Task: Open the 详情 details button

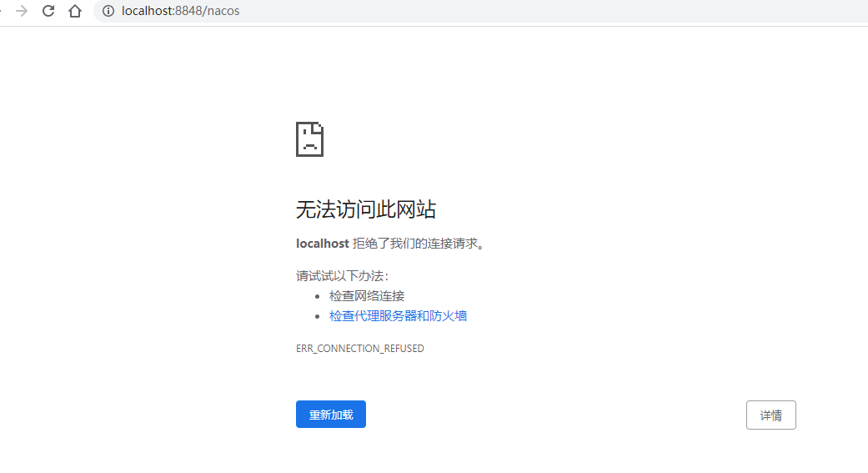Action: point(771,415)
